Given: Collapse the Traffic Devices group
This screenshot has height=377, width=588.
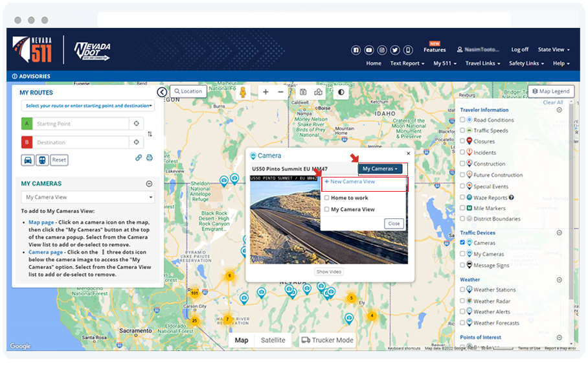Looking at the screenshot, I should point(559,233).
